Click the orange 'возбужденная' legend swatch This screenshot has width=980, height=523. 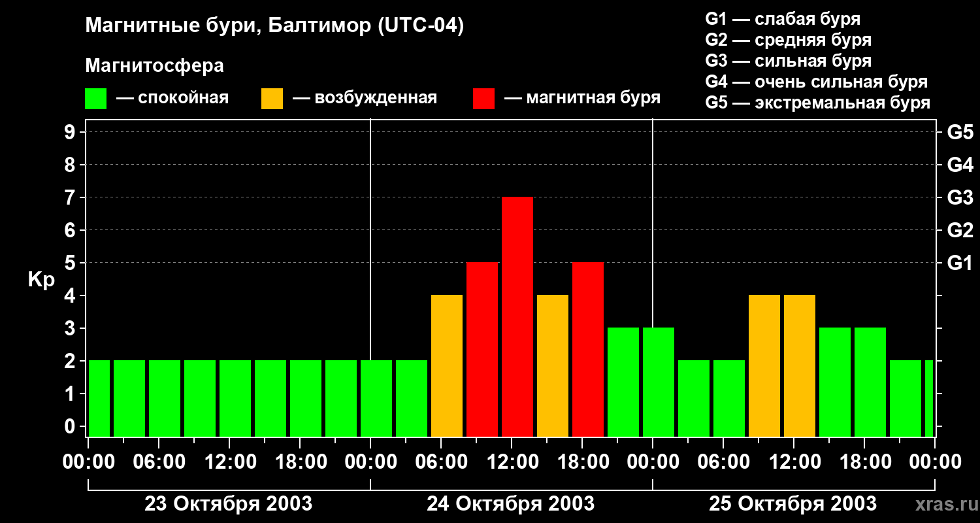click(272, 99)
